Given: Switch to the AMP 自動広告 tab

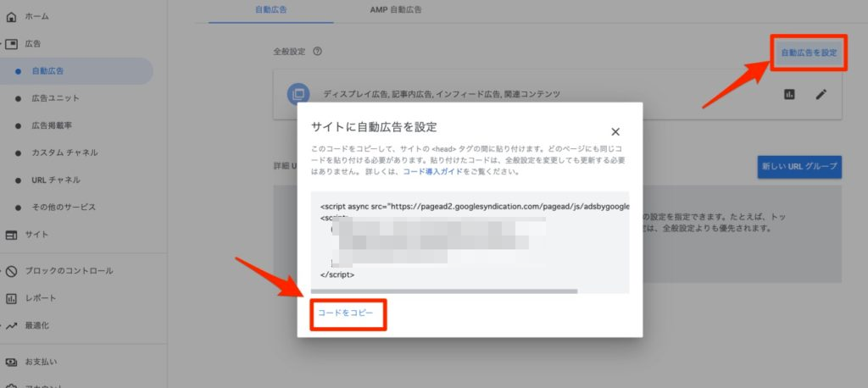Looking at the screenshot, I should tap(396, 10).
